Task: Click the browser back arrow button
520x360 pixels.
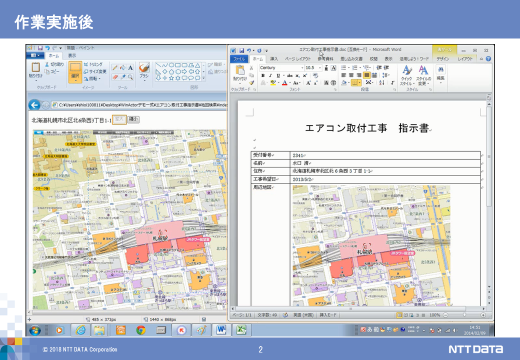Action: click(34, 105)
